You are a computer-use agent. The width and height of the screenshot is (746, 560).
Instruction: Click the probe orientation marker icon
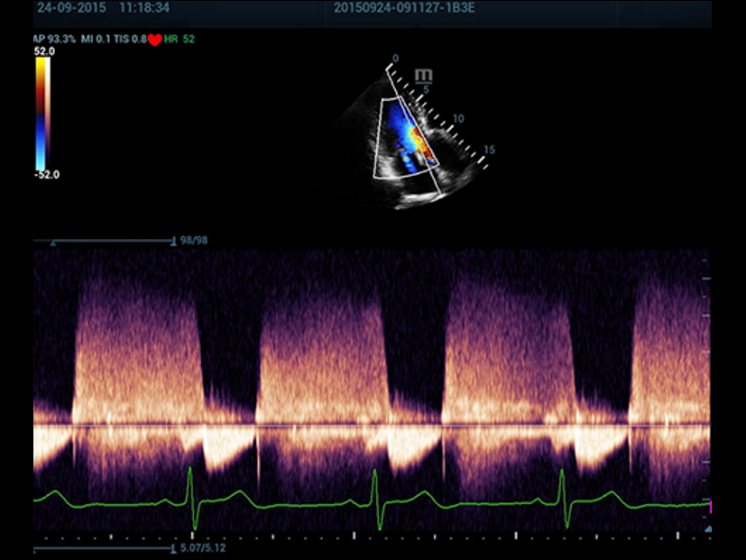421,74
